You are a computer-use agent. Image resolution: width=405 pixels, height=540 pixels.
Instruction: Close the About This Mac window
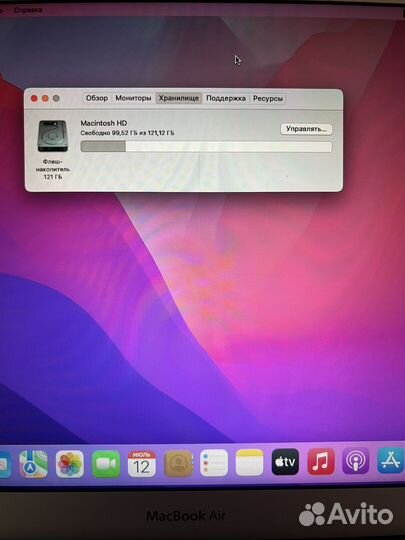coord(34,98)
